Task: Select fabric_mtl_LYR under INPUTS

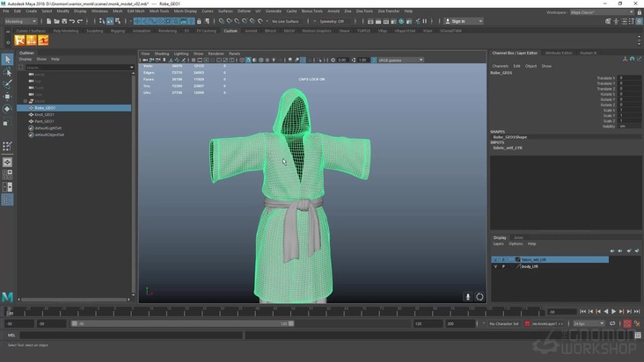Action: point(508,148)
